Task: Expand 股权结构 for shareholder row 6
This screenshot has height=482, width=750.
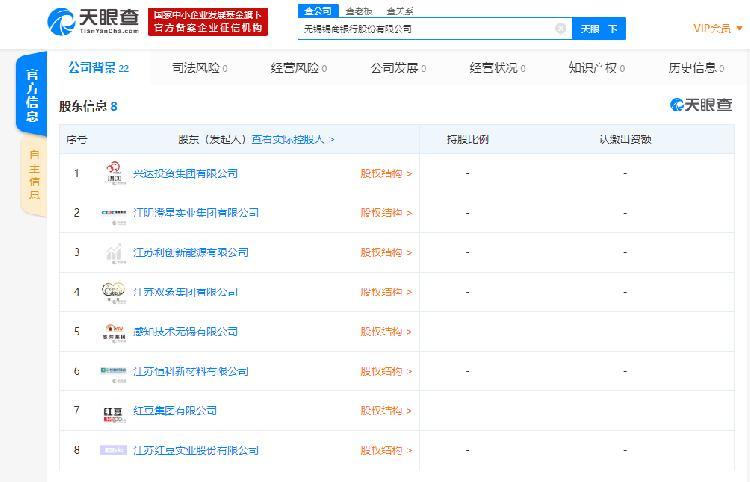Action: tap(386, 372)
